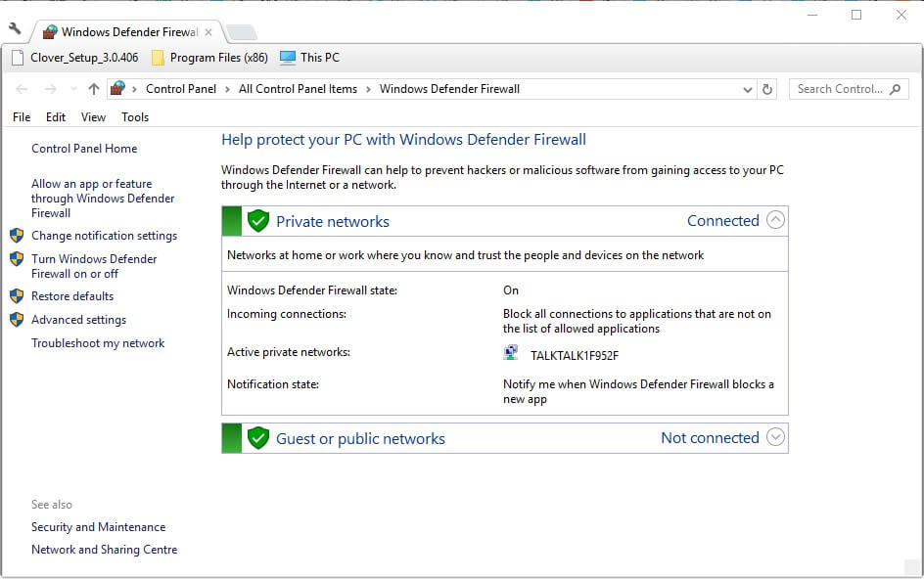The width and height of the screenshot is (924, 579).
Task: Open the Program Files (x86) bookmark folder
Action: 209,58
